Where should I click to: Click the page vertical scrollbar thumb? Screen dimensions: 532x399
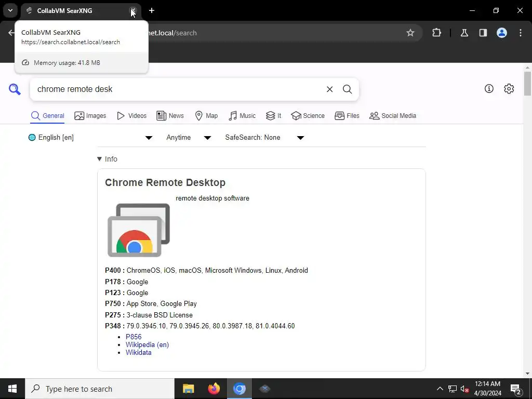527,84
